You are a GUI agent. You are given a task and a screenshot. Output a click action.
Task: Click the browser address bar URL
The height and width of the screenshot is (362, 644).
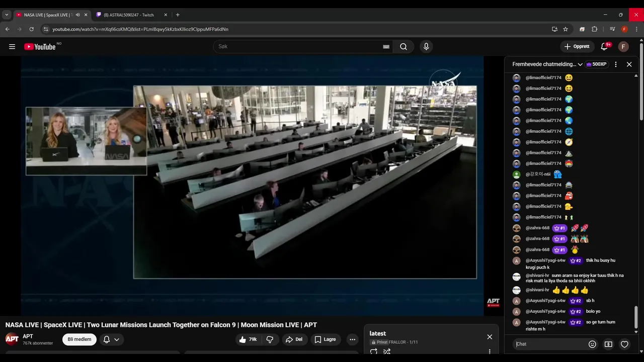[140, 29]
